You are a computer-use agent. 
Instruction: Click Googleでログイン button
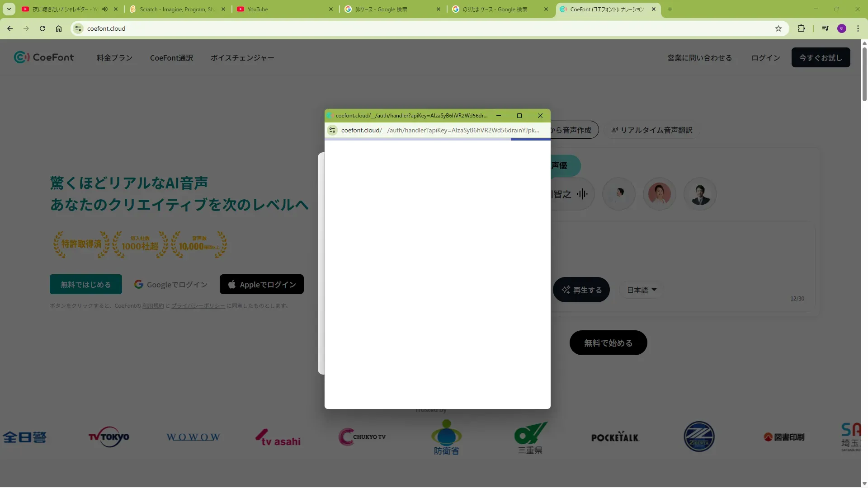(171, 285)
